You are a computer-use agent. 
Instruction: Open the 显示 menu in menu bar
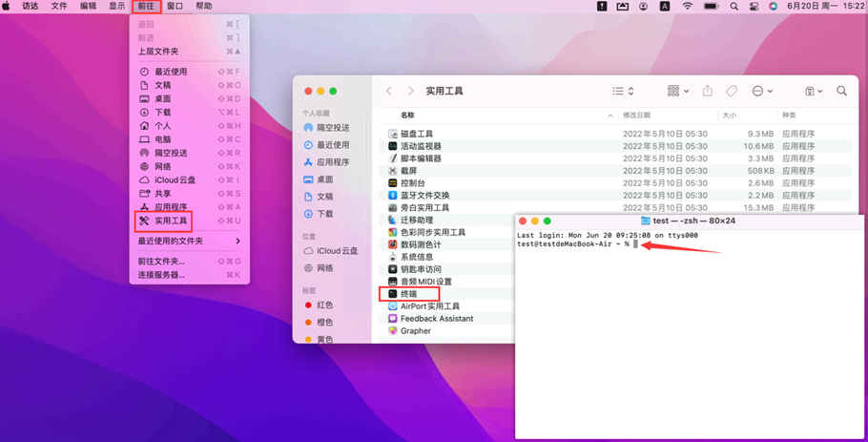(116, 6)
